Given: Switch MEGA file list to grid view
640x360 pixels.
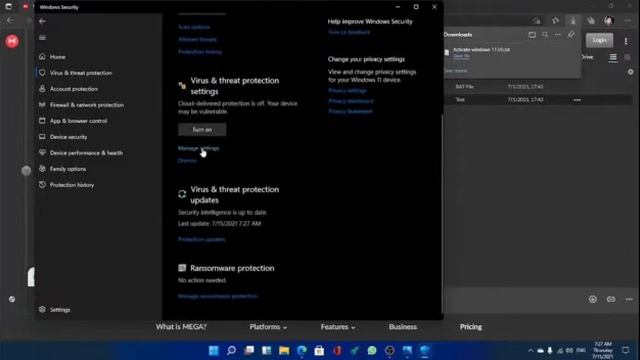Looking at the screenshot, I should coord(627,57).
